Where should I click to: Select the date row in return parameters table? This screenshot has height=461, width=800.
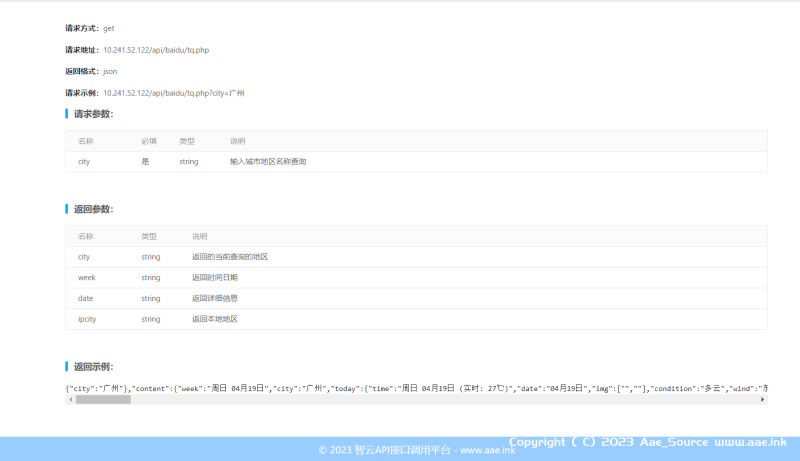coord(416,298)
